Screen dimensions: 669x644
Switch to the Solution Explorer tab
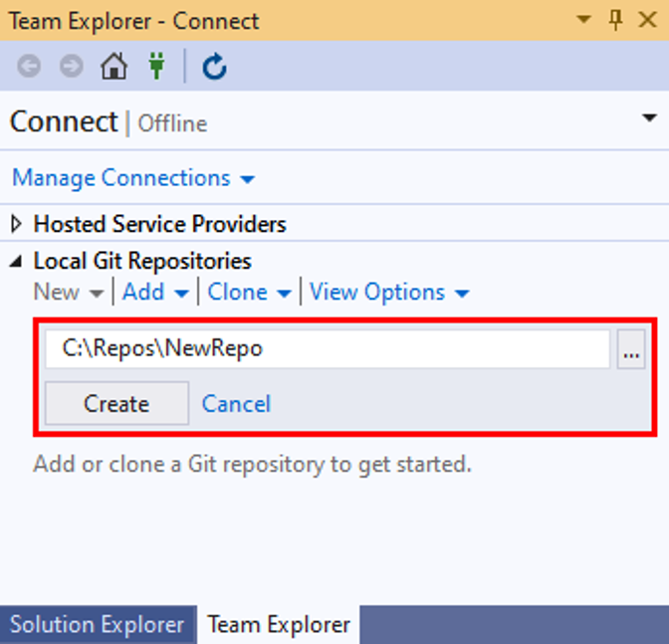pos(97,625)
